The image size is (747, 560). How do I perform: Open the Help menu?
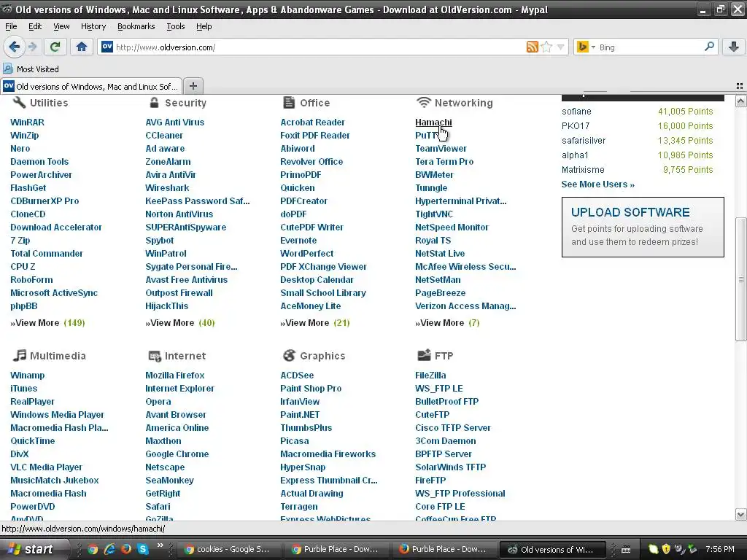[x=204, y=26]
